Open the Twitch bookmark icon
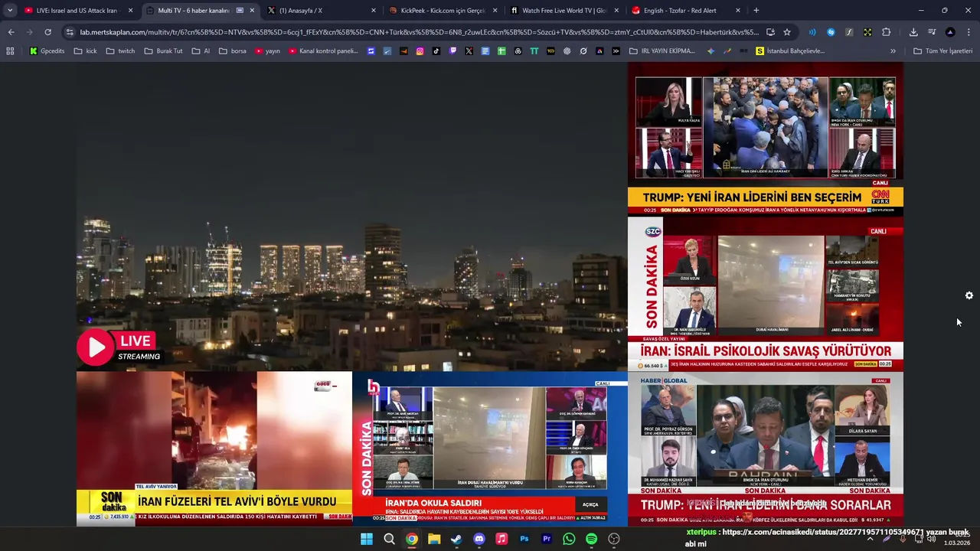980x551 pixels. [x=452, y=51]
